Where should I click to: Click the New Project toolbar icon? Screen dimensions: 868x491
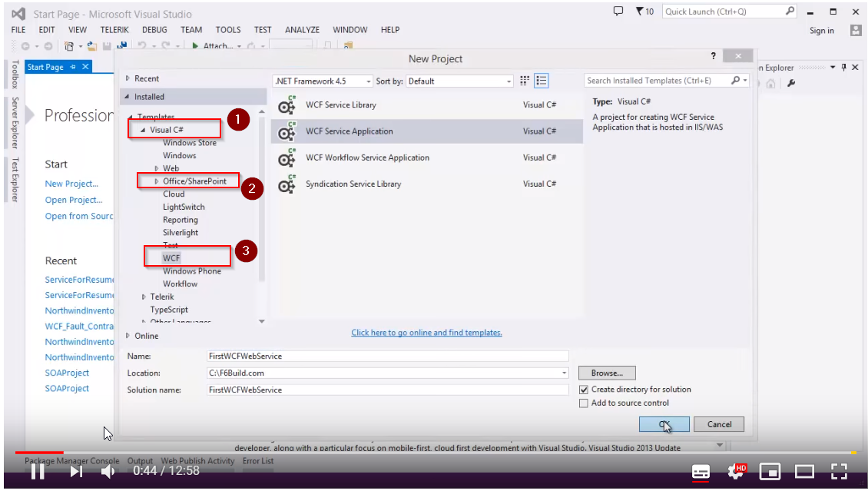pos(69,46)
